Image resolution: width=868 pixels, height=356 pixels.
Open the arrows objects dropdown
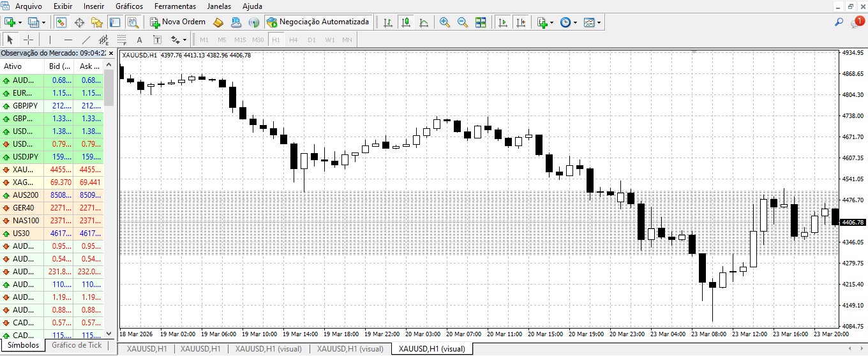click(184, 40)
